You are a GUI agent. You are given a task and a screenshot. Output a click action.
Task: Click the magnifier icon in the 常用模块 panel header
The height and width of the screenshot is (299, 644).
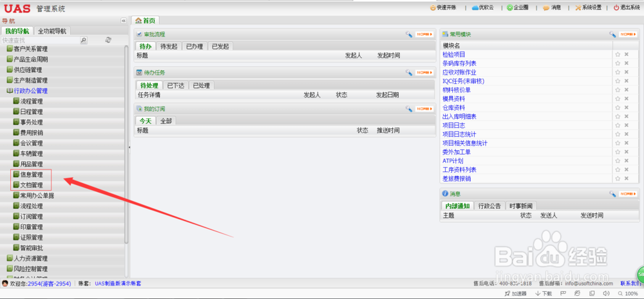pyautogui.click(x=612, y=34)
